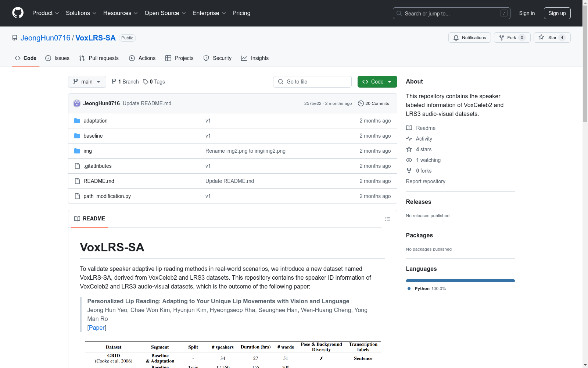Viewport: 588px width, 368px height.
Task: Open the 257be22 commit hash link
Action: [313, 103]
